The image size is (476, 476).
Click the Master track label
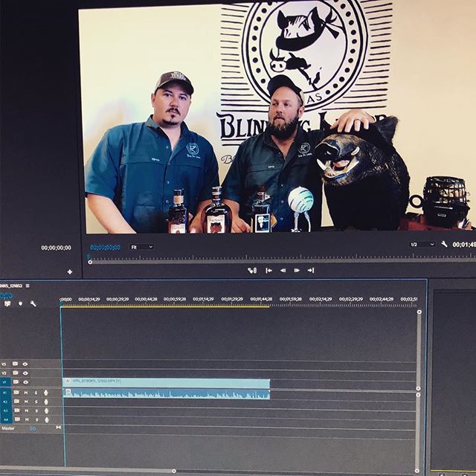click(8, 428)
